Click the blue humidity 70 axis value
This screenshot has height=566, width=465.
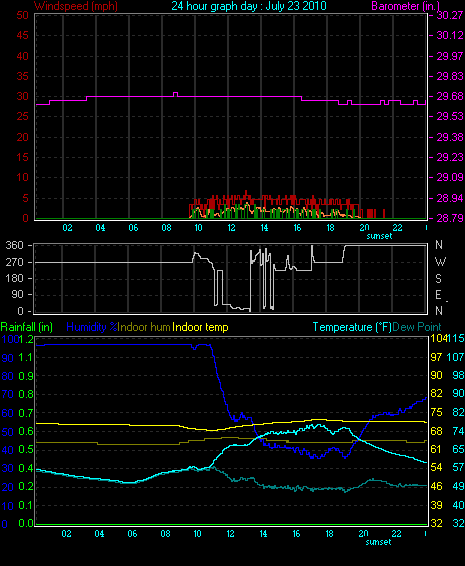(8, 394)
